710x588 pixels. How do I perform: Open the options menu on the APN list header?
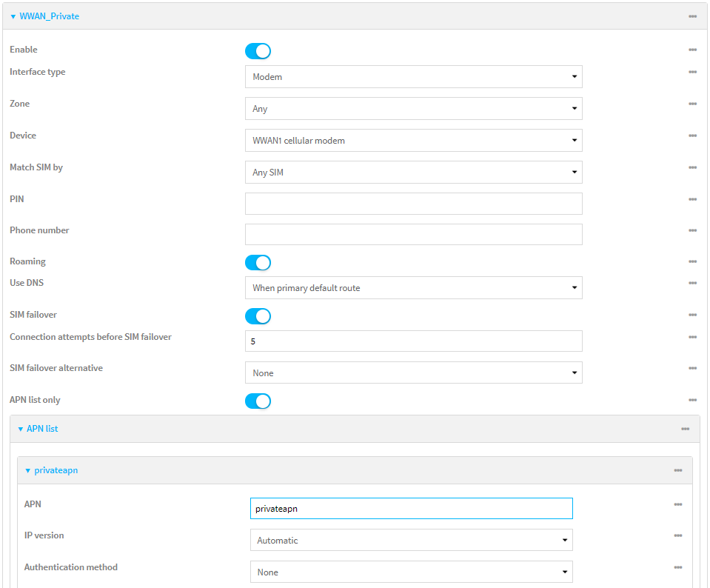pos(683,428)
